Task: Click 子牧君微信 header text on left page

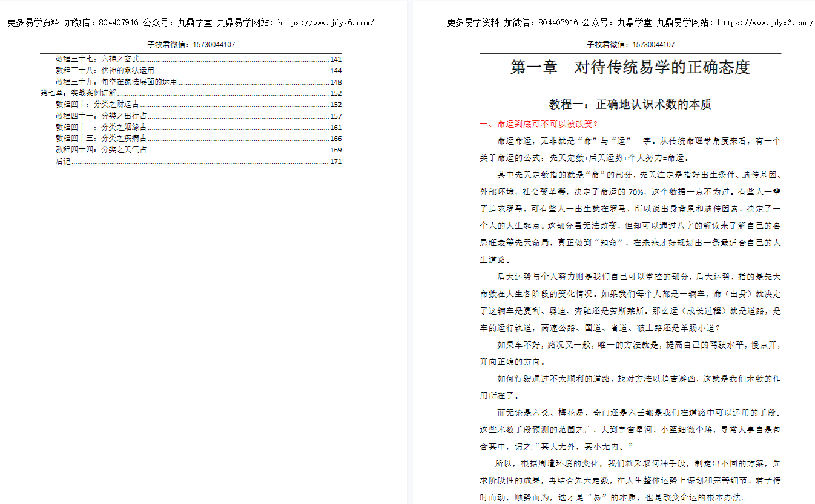Action: [191, 45]
